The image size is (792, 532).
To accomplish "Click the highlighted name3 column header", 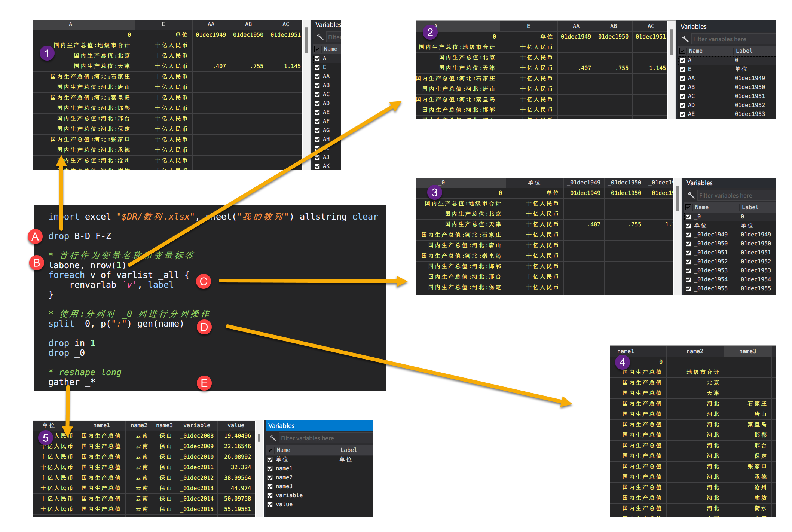I will [x=747, y=351].
